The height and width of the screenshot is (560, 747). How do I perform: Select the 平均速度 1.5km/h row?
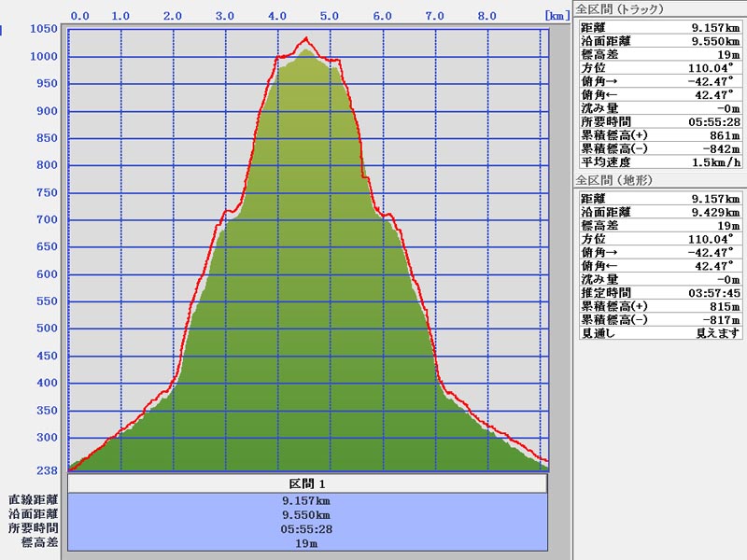(x=660, y=162)
